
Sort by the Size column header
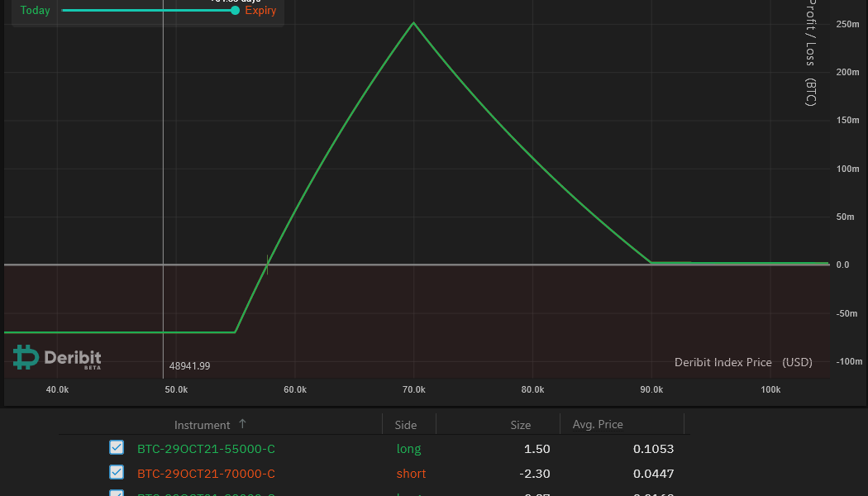[x=520, y=425]
